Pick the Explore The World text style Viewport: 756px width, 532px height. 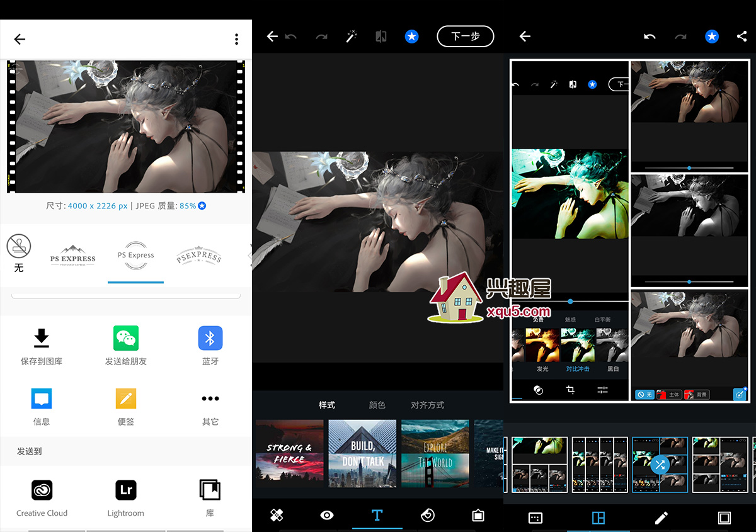pyautogui.click(x=435, y=453)
